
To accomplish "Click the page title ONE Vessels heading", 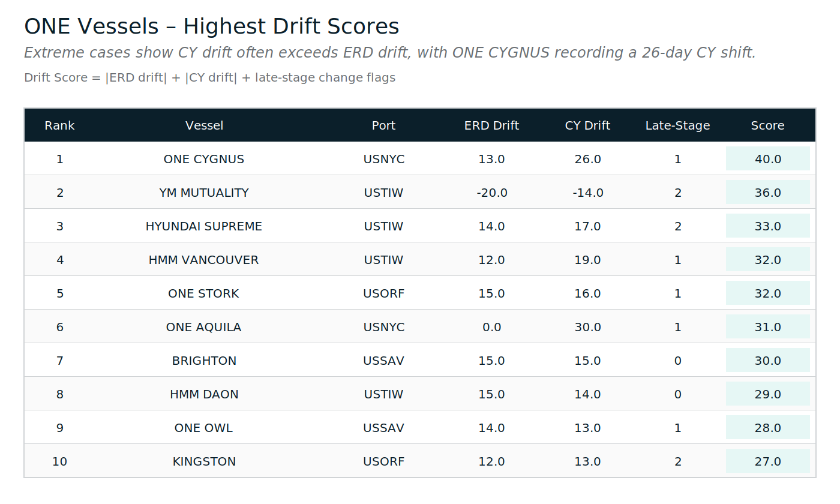I will click(211, 26).
